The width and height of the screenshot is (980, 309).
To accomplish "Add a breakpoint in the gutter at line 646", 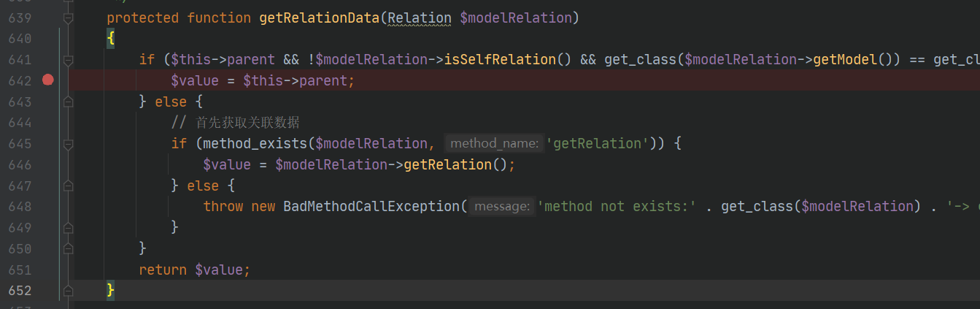I will (48, 165).
